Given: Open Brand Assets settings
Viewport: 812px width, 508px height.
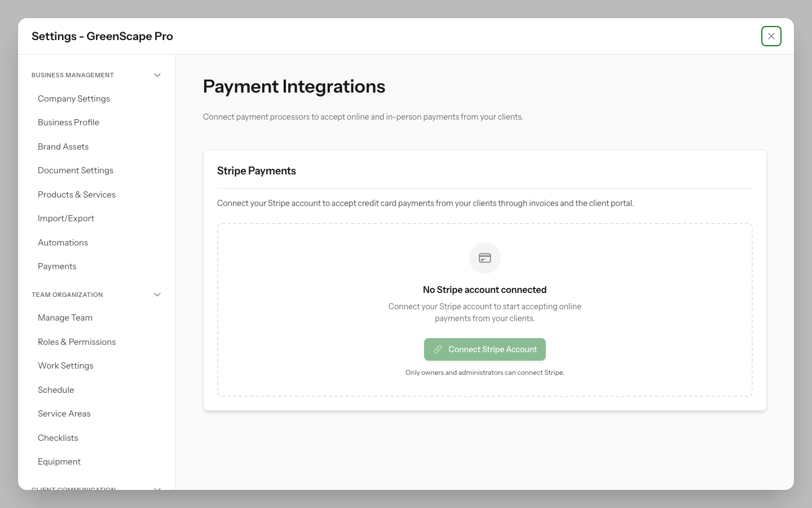Looking at the screenshot, I should 63,147.
